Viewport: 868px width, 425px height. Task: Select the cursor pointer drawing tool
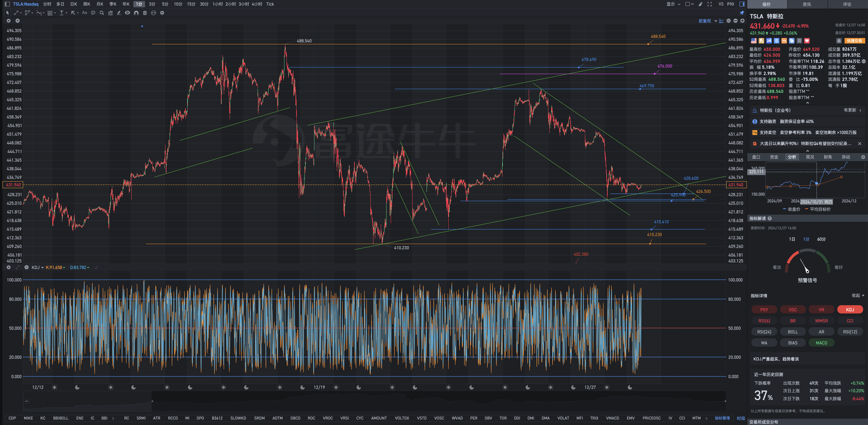click(7, 13)
